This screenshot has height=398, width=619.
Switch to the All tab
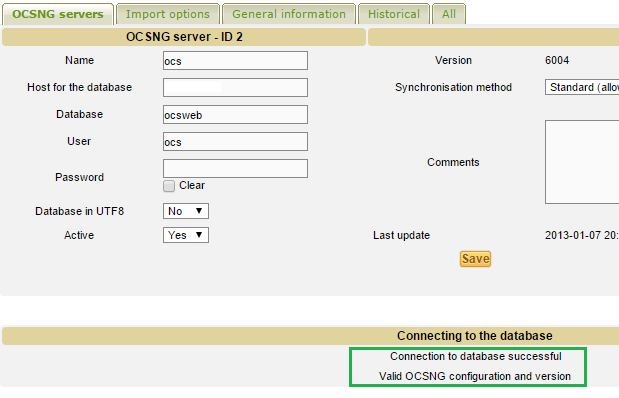(449, 14)
